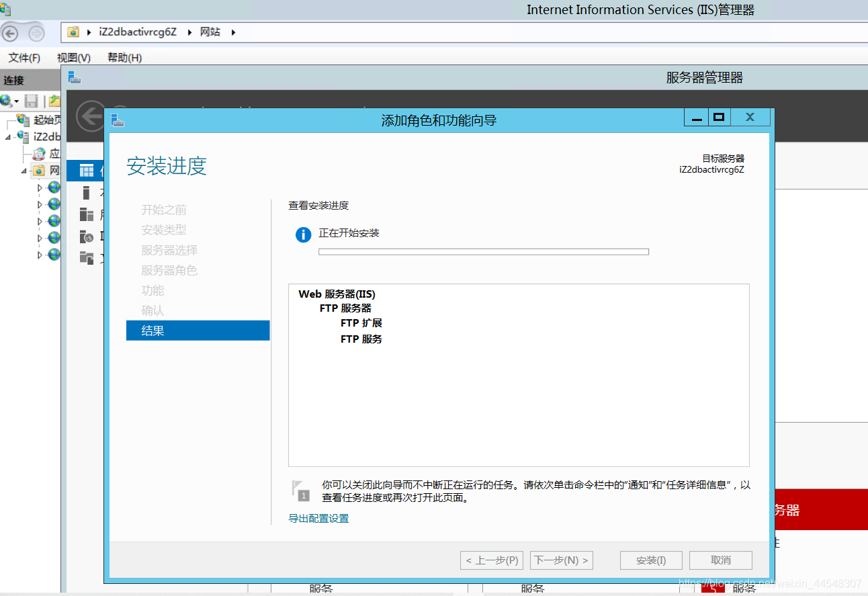Click the 网站 sites folder icon

pyautogui.click(x=39, y=171)
